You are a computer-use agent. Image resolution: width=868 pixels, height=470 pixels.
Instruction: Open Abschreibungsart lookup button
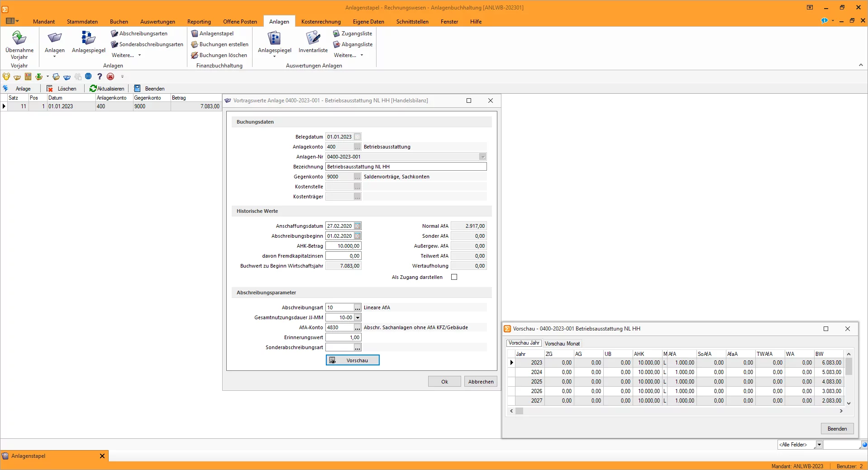point(358,307)
